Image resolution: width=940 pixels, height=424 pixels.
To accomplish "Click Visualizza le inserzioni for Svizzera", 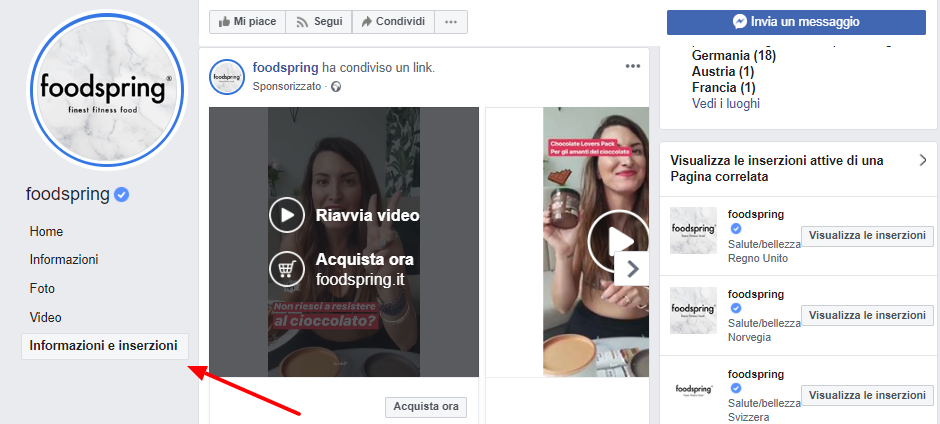I will click(x=867, y=395).
